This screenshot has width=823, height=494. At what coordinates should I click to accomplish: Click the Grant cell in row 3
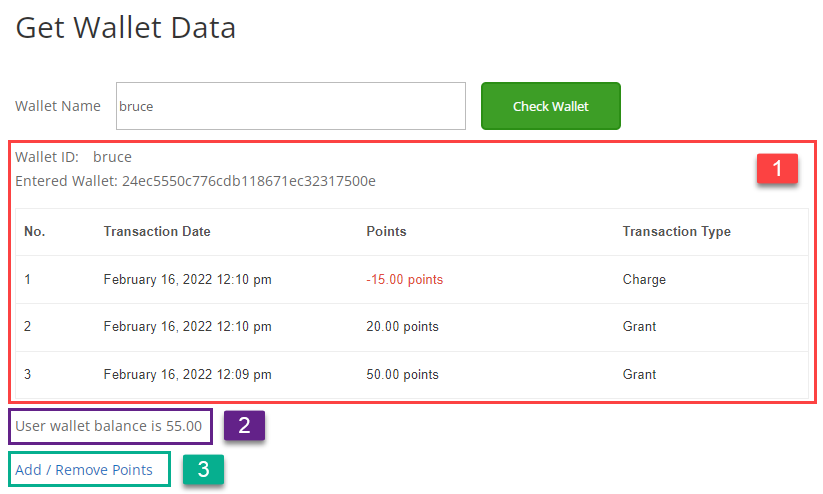tap(639, 374)
